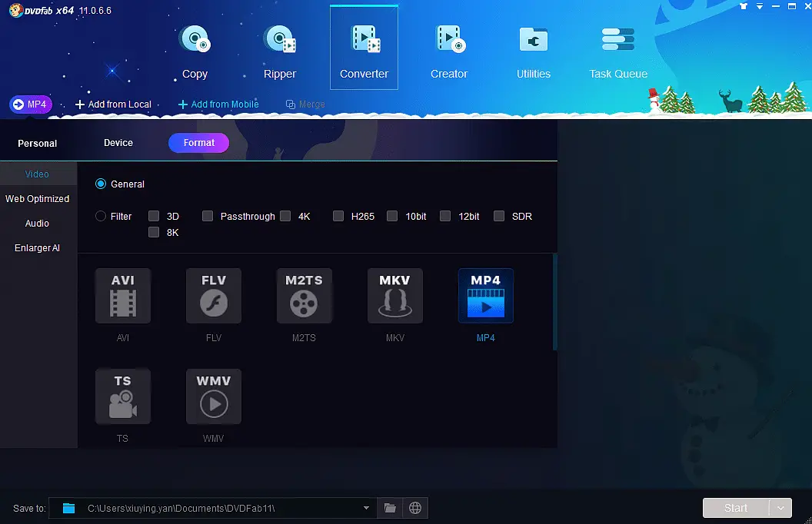Click the Merge button
Screen dimensions: 812x524
[305, 104]
